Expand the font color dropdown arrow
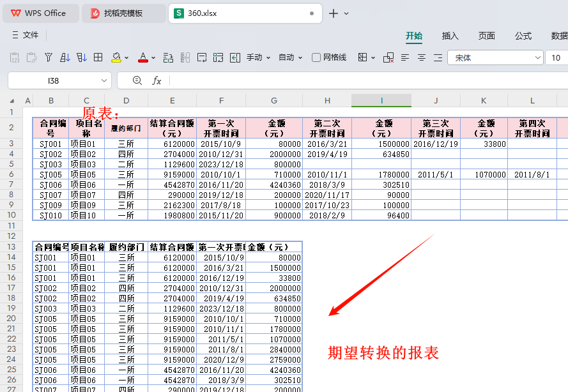Image resolution: width=568 pixels, height=392 pixels. pyautogui.click(x=153, y=57)
